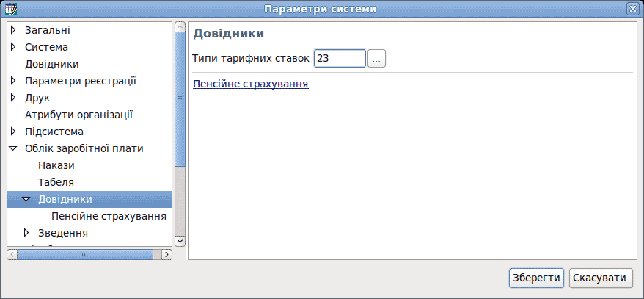
Task: Select the Друк tree item
Action: point(37,98)
